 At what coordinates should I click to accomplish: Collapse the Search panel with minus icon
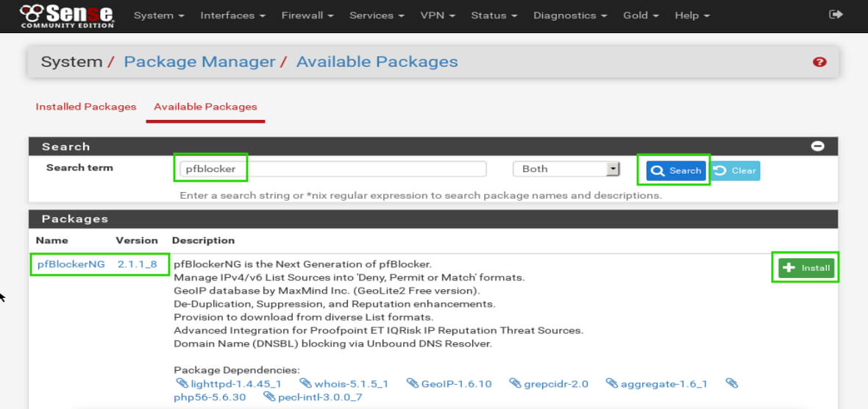[817, 146]
